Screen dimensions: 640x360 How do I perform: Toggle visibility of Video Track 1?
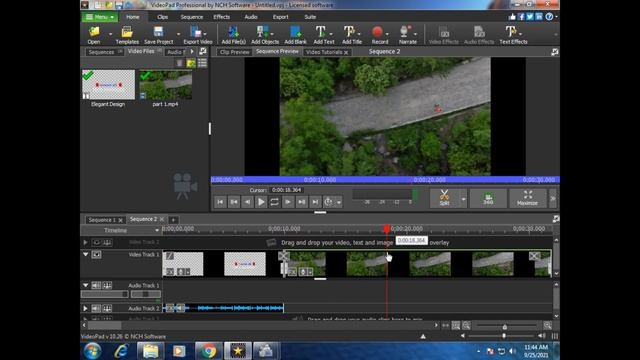point(96,255)
